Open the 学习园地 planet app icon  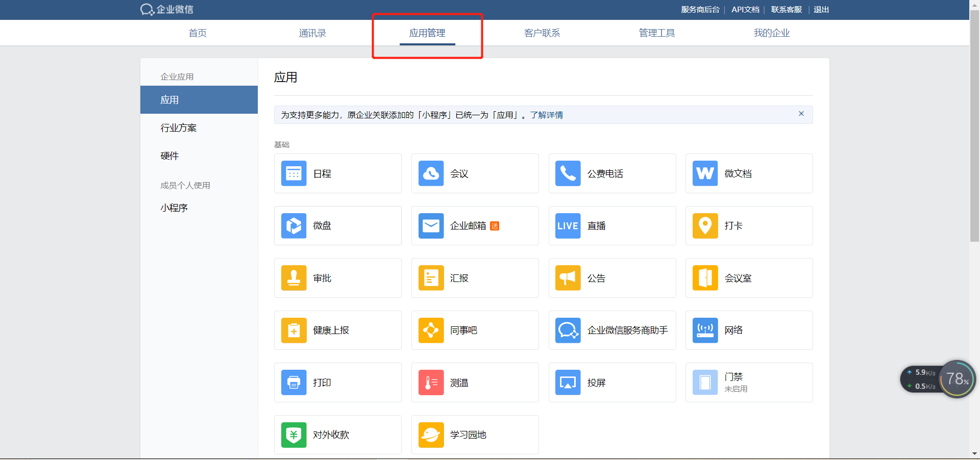point(431,435)
